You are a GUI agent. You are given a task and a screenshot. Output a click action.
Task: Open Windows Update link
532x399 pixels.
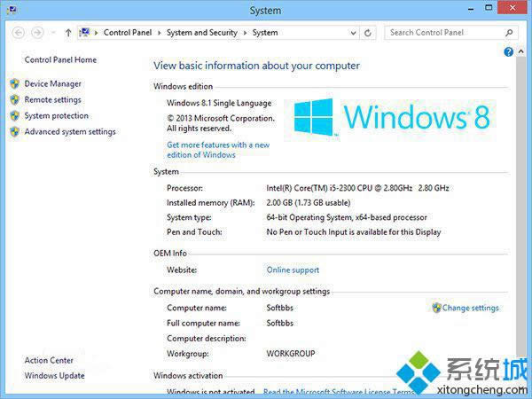tap(54, 376)
